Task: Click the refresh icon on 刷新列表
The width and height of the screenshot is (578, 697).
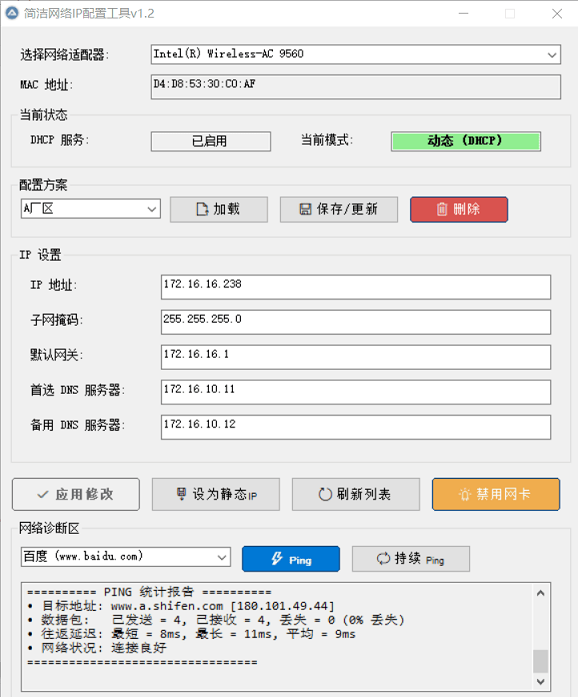Action: pyautogui.click(x=325, y=494)
